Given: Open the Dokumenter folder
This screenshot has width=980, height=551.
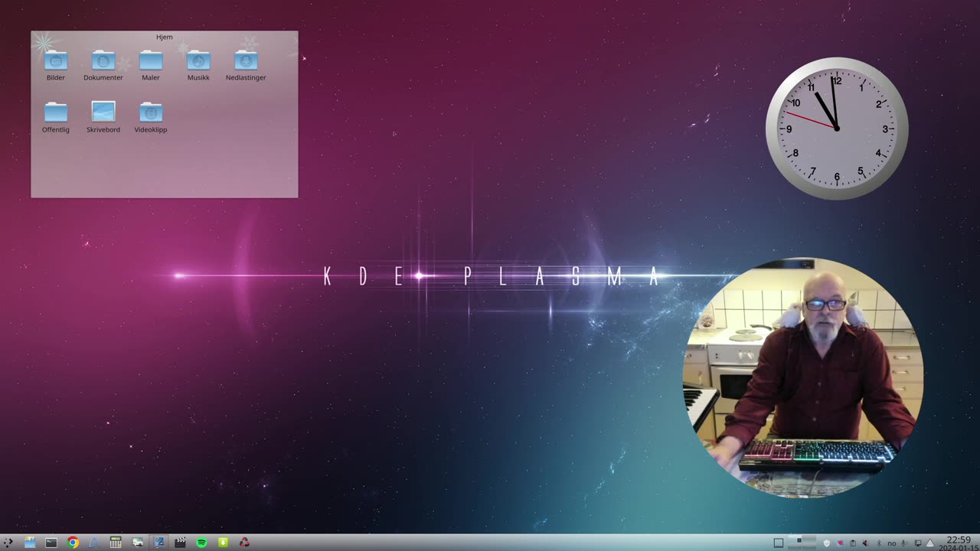Looking at the screenshot, I should pos(103,66).
